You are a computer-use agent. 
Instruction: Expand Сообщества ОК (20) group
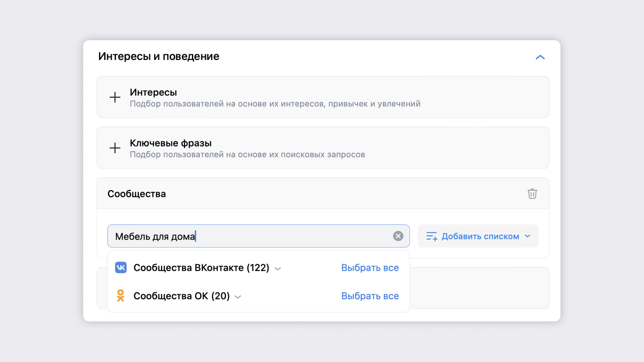(238, 297)
